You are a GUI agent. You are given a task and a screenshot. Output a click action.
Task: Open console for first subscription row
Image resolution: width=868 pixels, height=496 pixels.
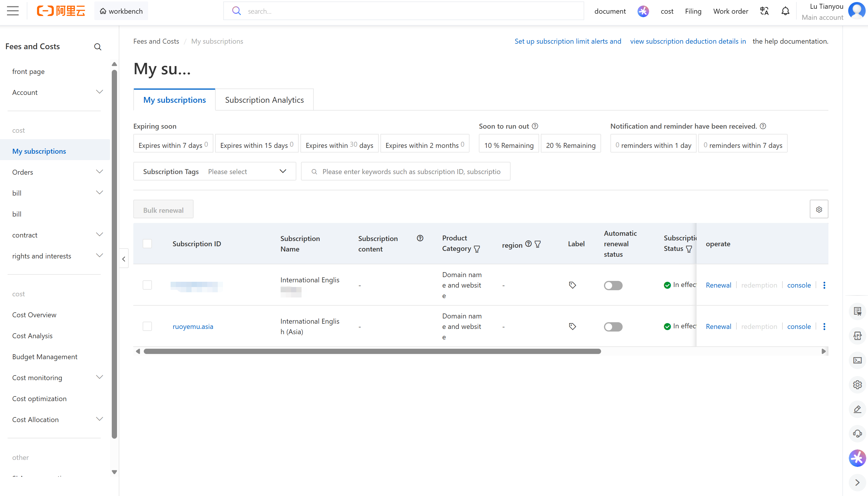pyautogui.click(x=799, y=285)
